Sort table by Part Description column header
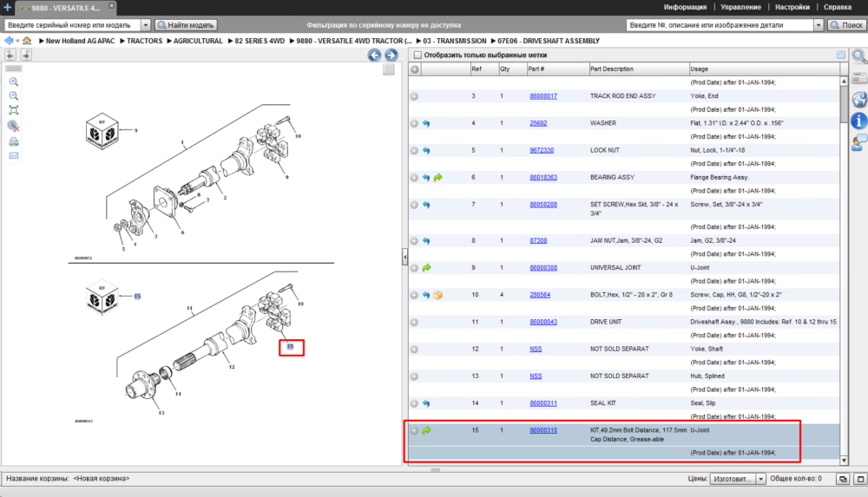 pyautogui.click(x=639, y=69)
